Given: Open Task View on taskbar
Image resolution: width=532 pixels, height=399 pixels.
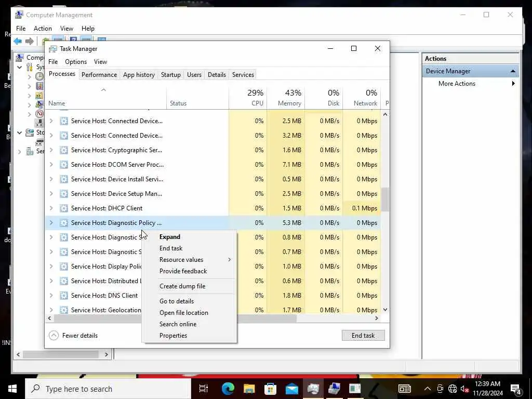Looking at the screenshot, I should tap(204, 389).
